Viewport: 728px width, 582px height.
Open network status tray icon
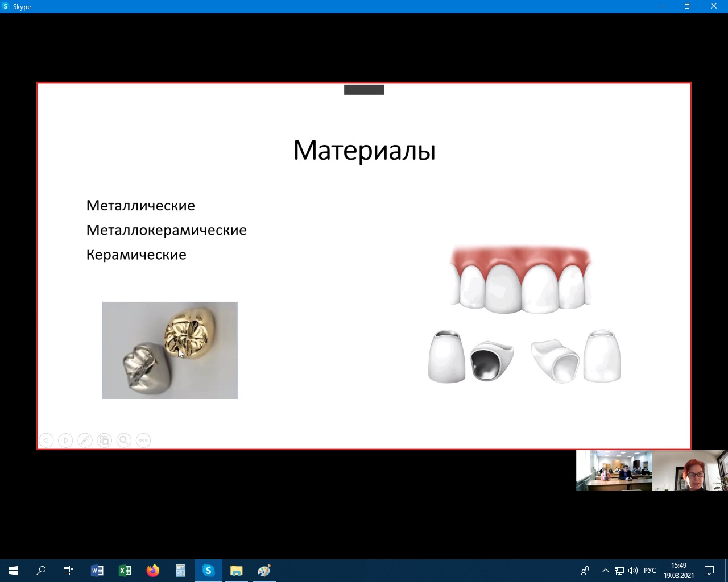(619, 571)
